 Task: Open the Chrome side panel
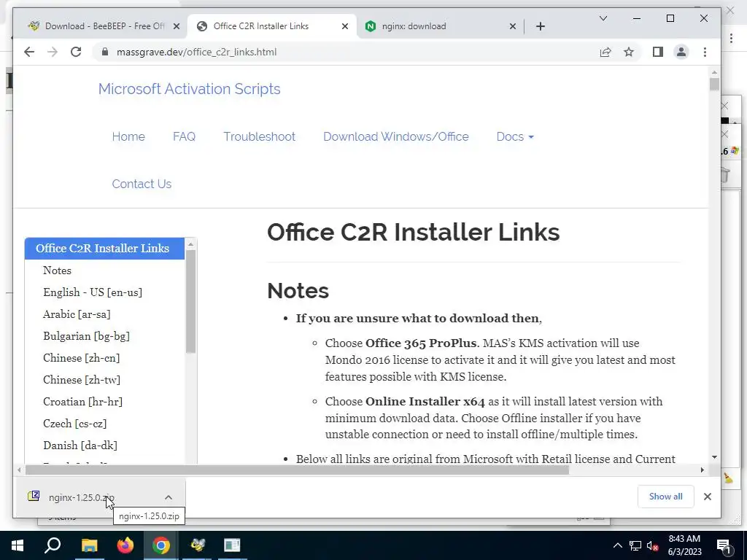658,52
